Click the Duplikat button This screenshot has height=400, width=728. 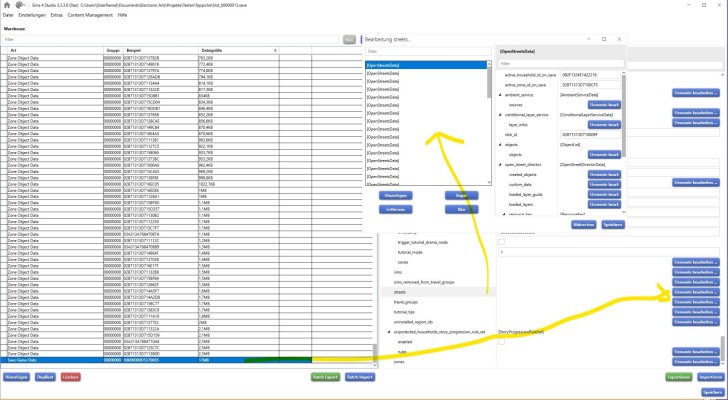(45, 377)
